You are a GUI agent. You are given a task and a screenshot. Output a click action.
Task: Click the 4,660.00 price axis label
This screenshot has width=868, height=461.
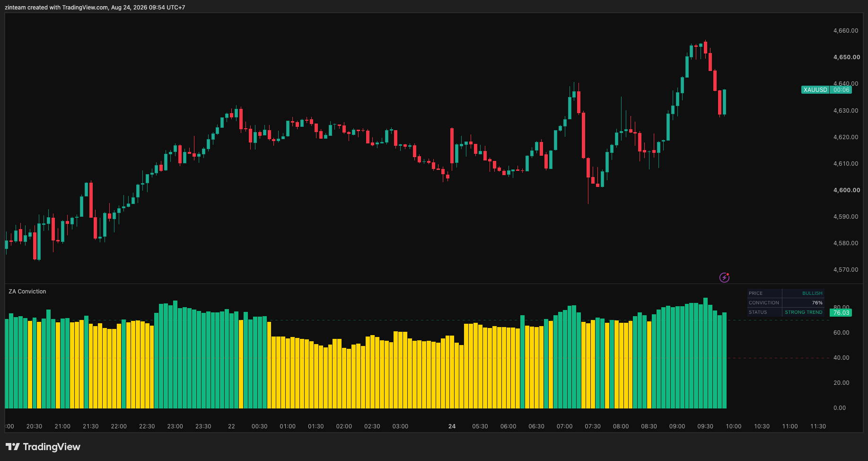846,31
